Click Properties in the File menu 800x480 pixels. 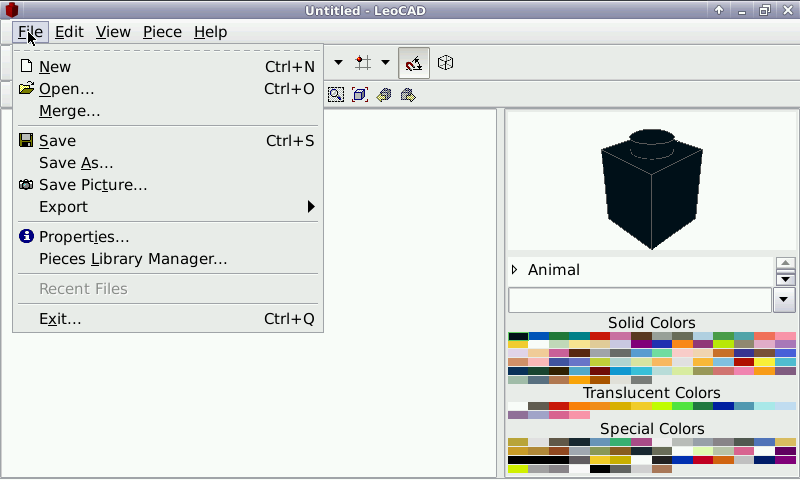[x=84, y=237]
